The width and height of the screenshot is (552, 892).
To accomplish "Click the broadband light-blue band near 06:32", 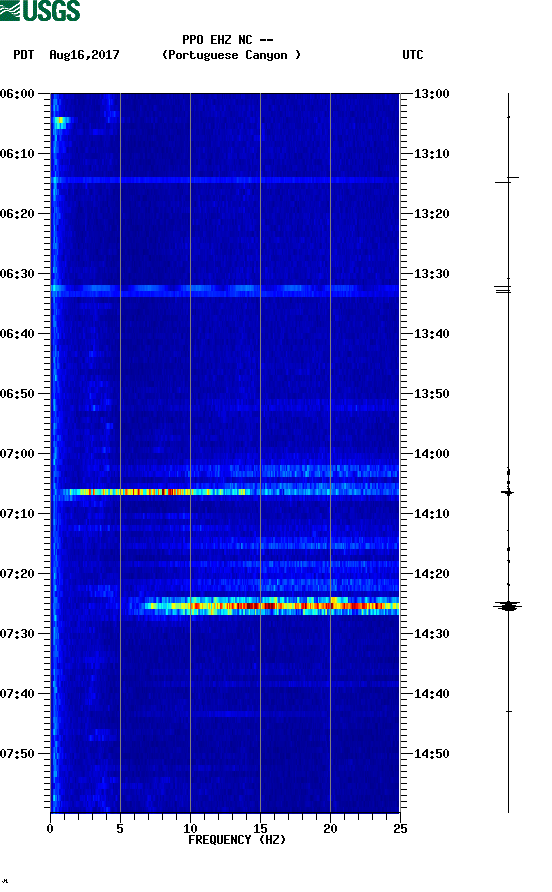I will coord(225,290).
